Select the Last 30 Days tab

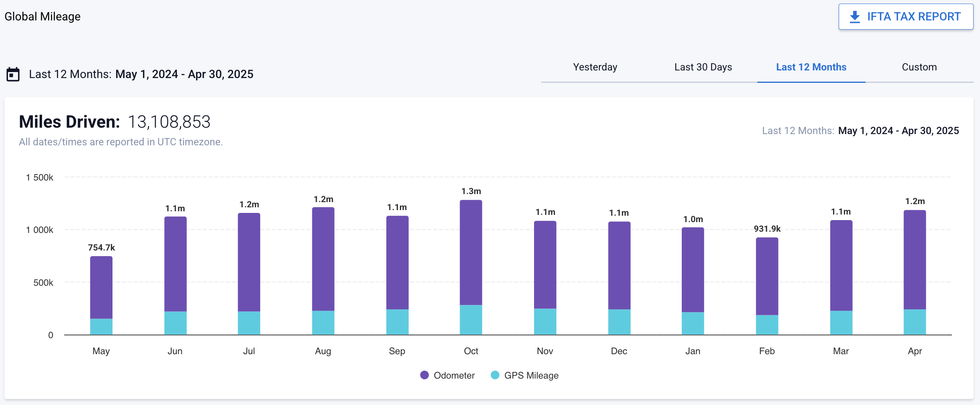point(703,67)
